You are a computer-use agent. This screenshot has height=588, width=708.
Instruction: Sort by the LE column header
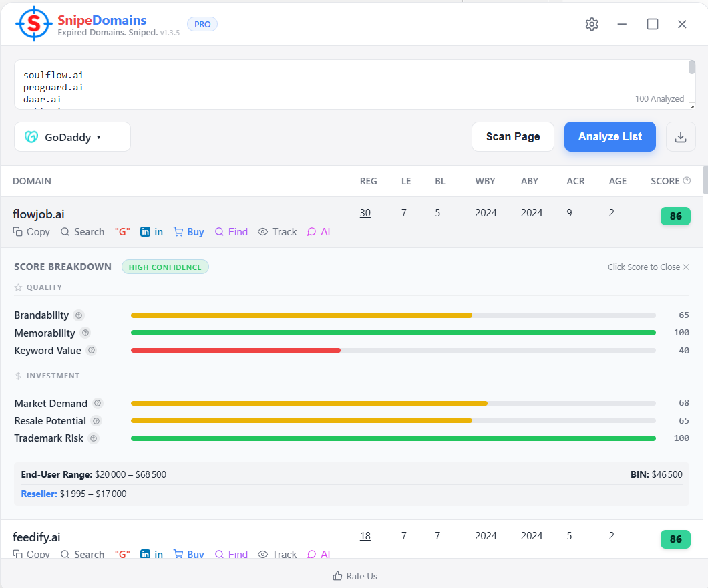[406, 181]
